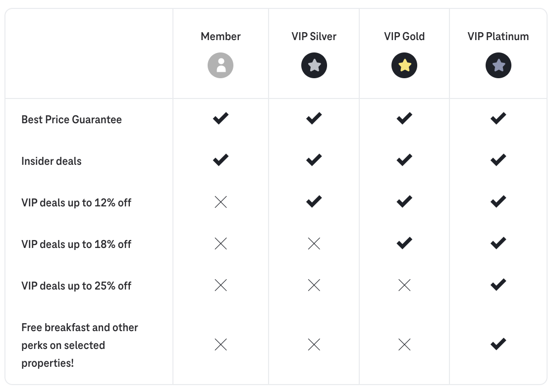
Task: Click the grey Member avatar icon
Action: click(x=221, y=65)
